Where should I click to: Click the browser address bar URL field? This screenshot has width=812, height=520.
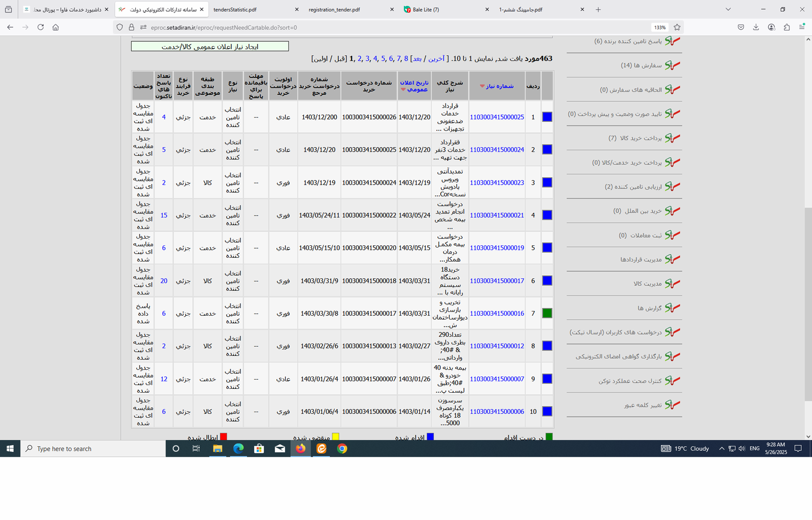[379, 27]
